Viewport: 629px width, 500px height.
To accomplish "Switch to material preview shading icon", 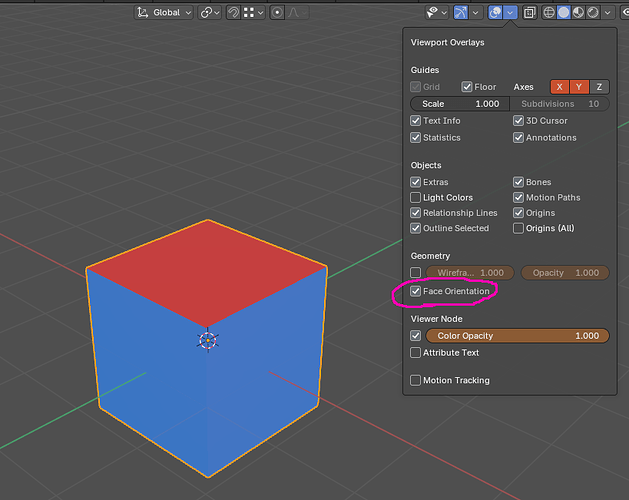I will (578, 12).
